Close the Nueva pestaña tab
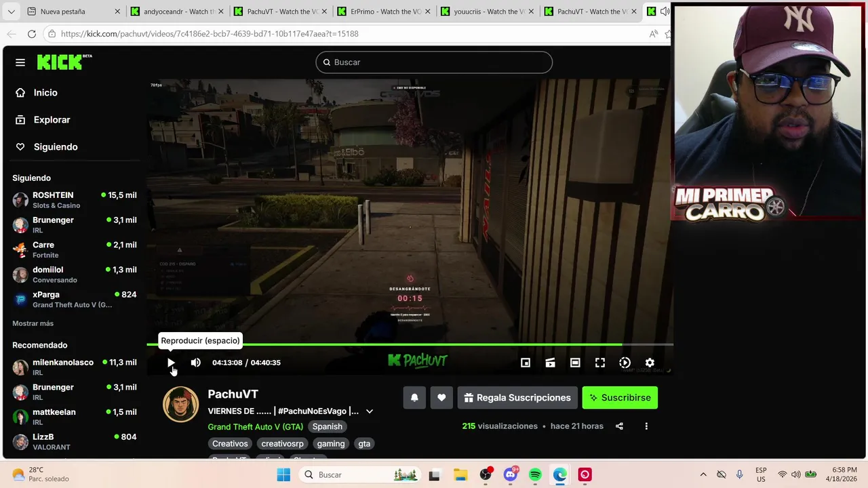The width and height of the screenshot is (868, 488). click(117, 12)
